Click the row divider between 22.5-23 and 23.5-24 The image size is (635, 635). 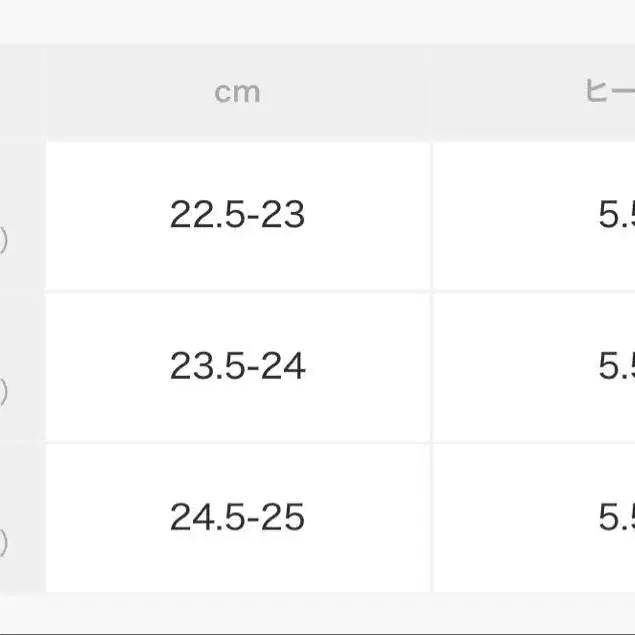click(237, 291)
